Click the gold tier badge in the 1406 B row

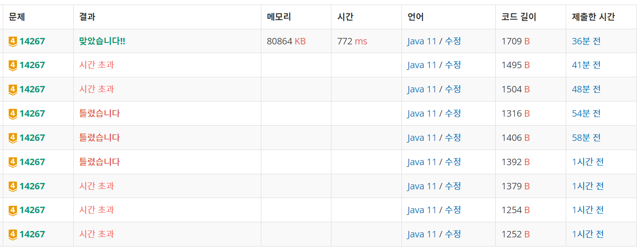(x=13, y=138)
